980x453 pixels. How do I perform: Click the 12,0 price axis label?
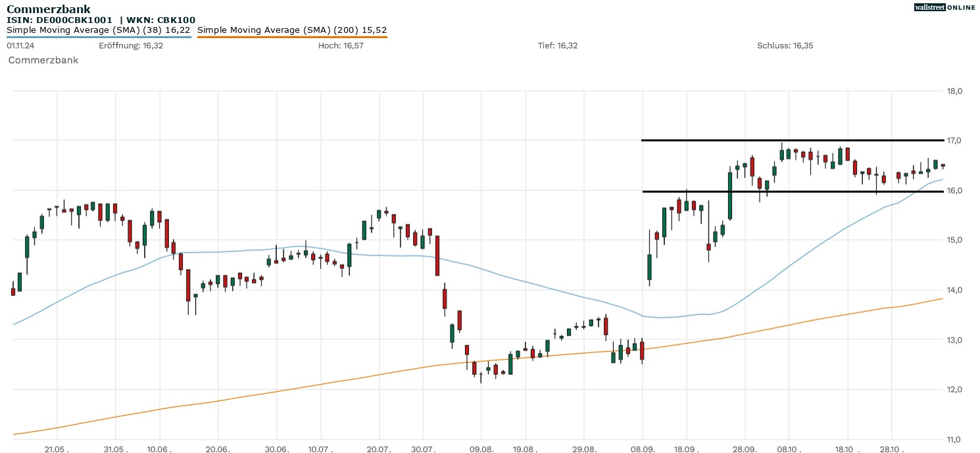tap(954, 389)
